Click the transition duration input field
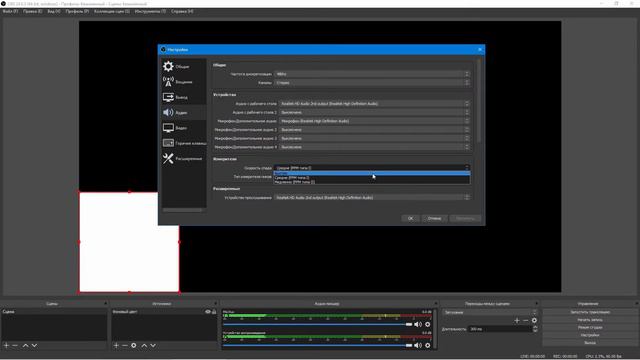 click(500, 329)
